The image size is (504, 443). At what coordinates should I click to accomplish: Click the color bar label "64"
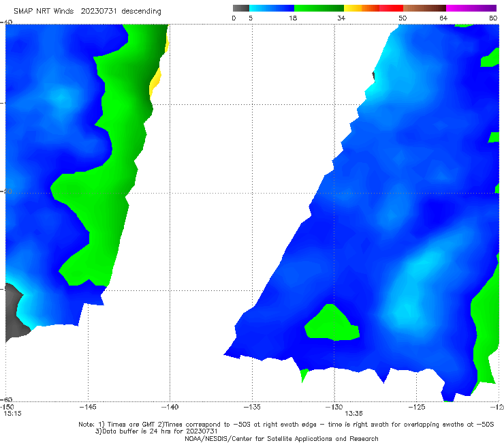[443, 18]
